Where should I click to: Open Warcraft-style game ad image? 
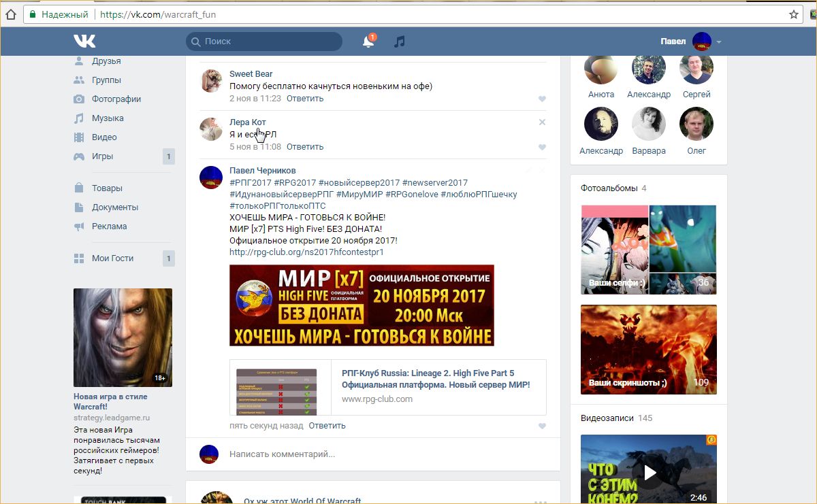click(x=123, y=337)
